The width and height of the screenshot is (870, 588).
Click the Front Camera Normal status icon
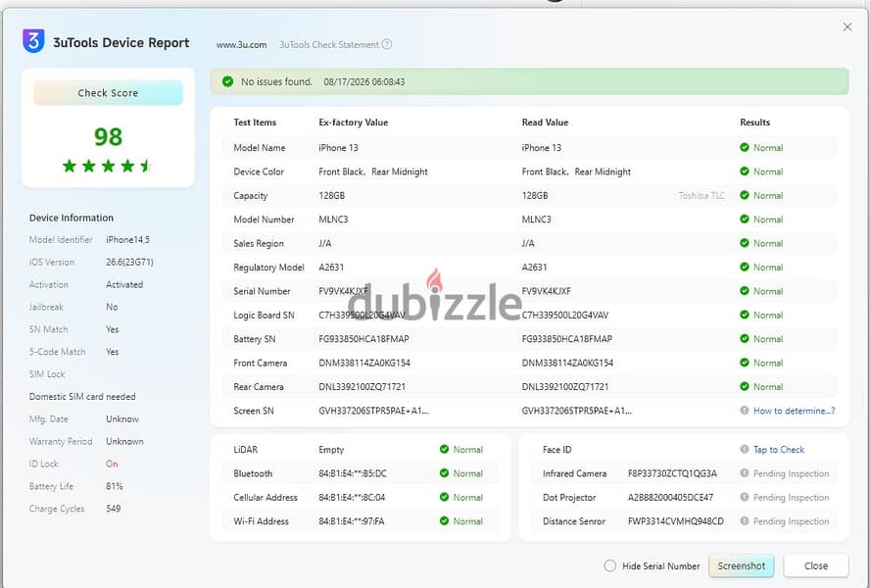click(x=745, y=362)
